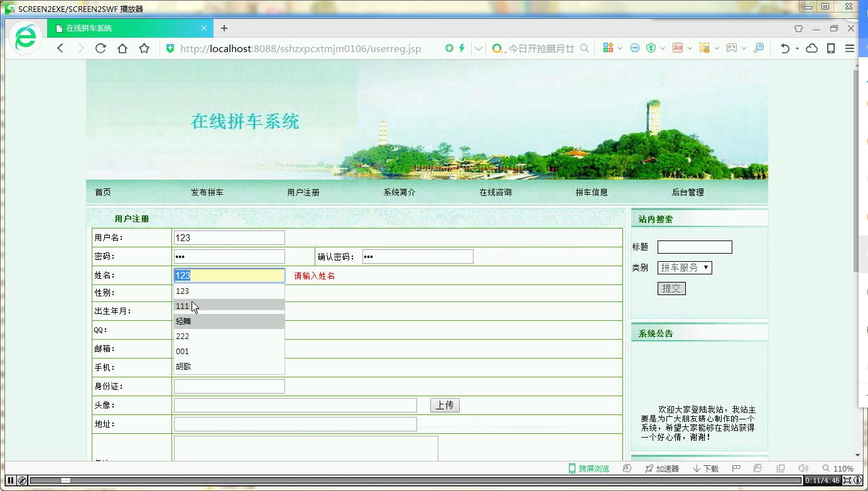The height and width of the screenshot is (491, 868).
Task: Open the 拼车服务 category dropdown
Action: point(685,267)
